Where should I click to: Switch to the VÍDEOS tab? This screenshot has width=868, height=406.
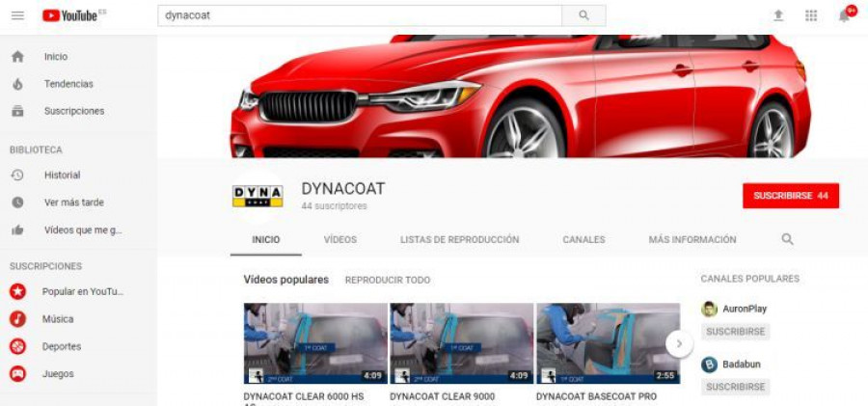[339, 240]
